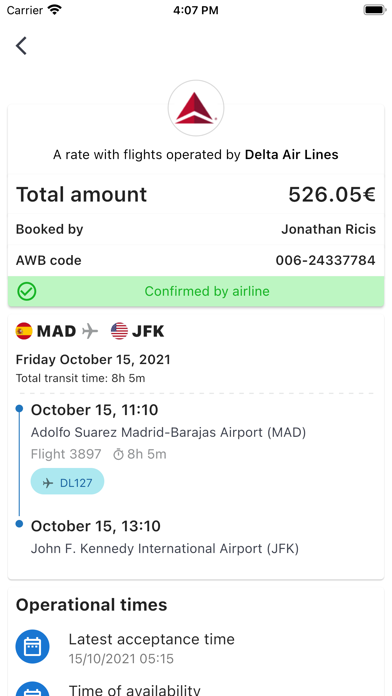Tap Adolfo Suarez Madrid-Barajas Airport text
392x696 pixels.
point(168,432)
